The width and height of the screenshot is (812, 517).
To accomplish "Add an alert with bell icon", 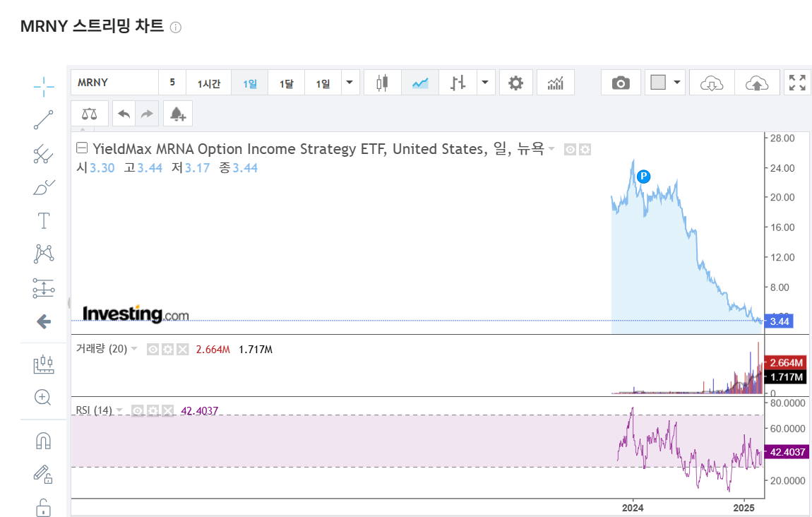I will [178, 114].
